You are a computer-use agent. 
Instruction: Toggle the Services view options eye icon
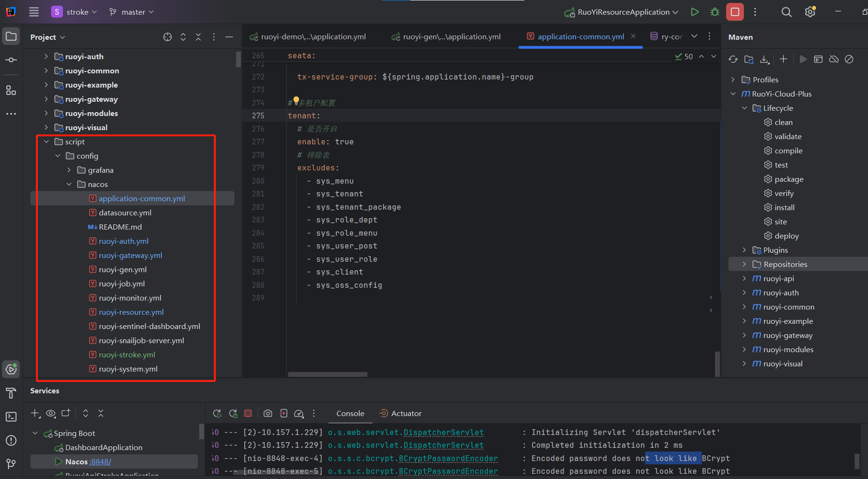point(51,413)
